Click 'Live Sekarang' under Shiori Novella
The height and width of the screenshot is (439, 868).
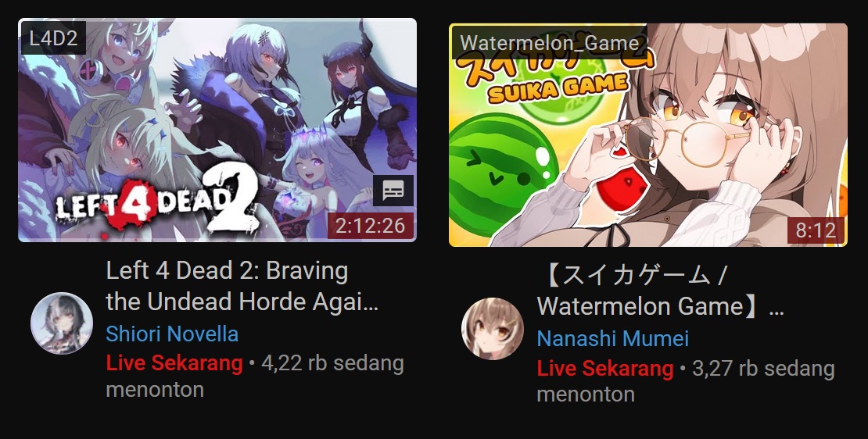point(174,363)
